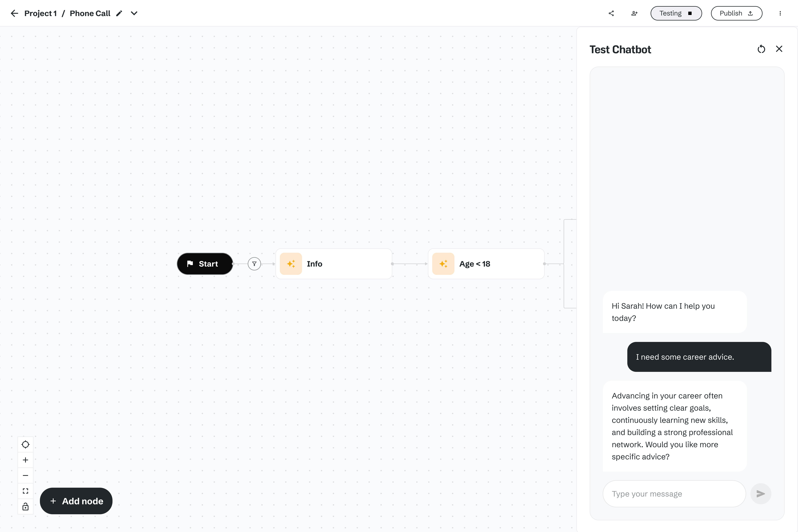Screen dimensions: 798x532
Task: Zoom in on the canvas
Action: 25,460
